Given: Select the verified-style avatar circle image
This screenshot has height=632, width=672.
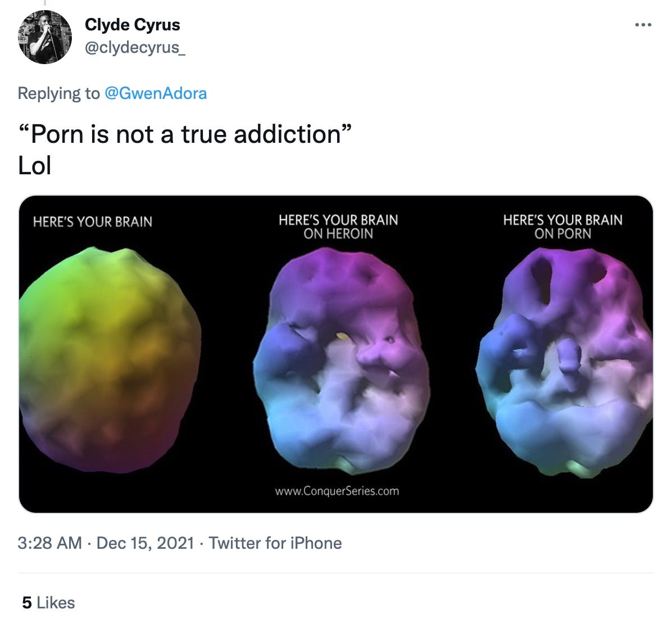Looking at the screenshot, I should coord(46,38).
